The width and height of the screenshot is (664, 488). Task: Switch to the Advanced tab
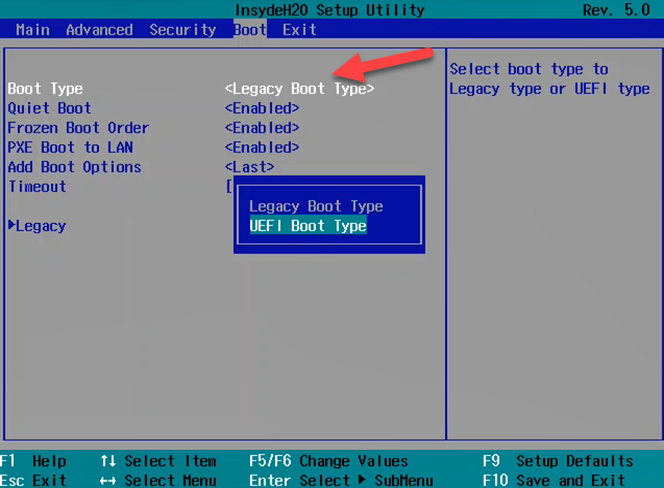pos(101,29)
